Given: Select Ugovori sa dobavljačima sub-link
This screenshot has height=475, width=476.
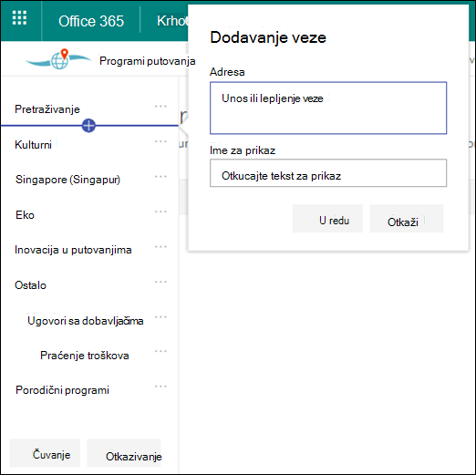Looking at the screenshot, I should coord(86,321).
